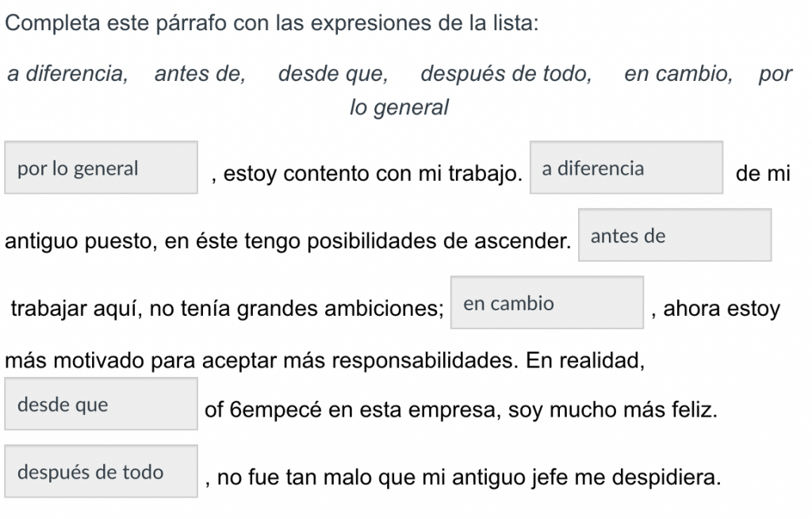Click 'después de todo,' in the word list

pyautogui.click(x=506, y=74)
